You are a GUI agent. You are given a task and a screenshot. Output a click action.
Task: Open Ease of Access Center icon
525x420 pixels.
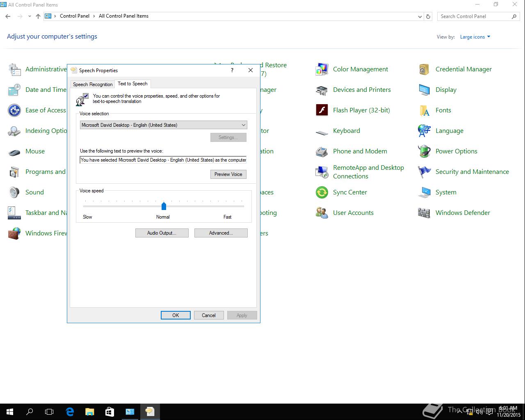[14, 110]
